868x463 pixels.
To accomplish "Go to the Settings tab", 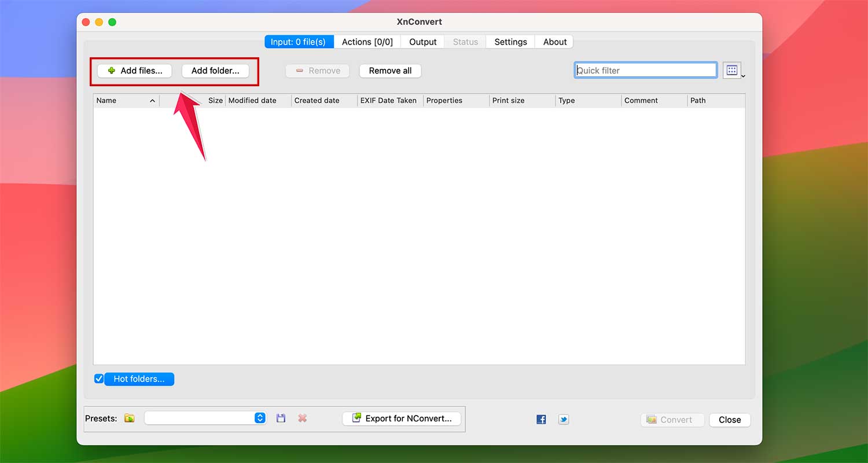I will 510,42.
